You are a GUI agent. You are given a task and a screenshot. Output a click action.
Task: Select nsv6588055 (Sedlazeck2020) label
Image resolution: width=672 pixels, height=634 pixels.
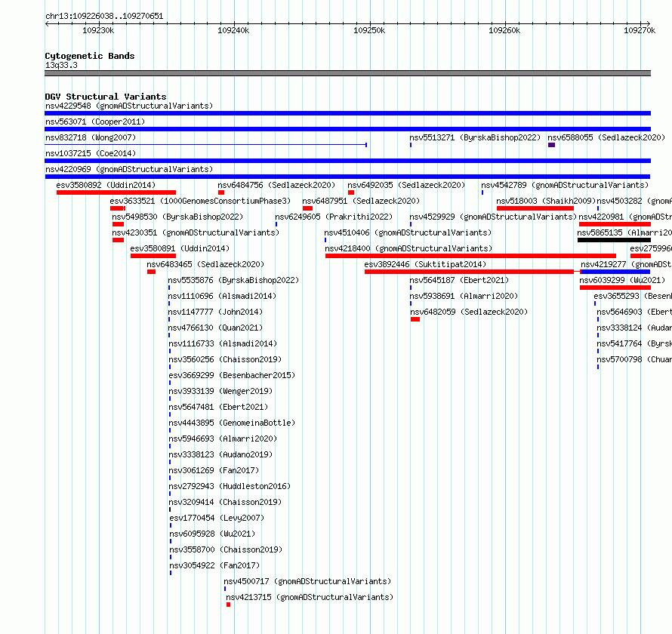(606, 137)
